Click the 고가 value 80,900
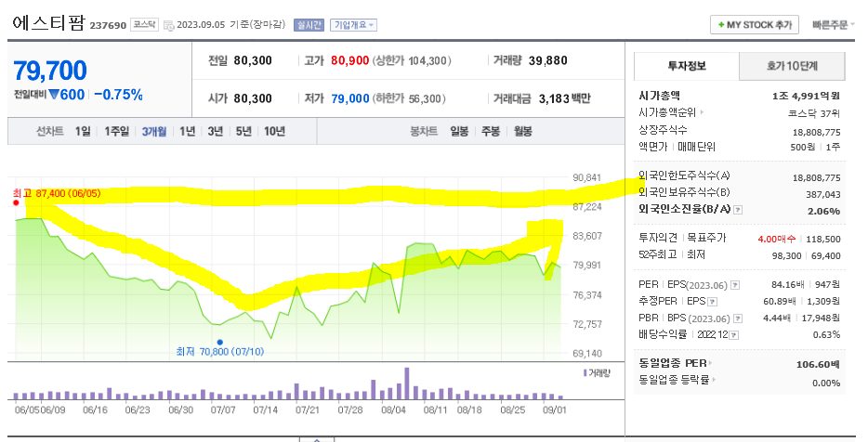The height and width of the screenshot is (442, 868). [x=349, y=60]
